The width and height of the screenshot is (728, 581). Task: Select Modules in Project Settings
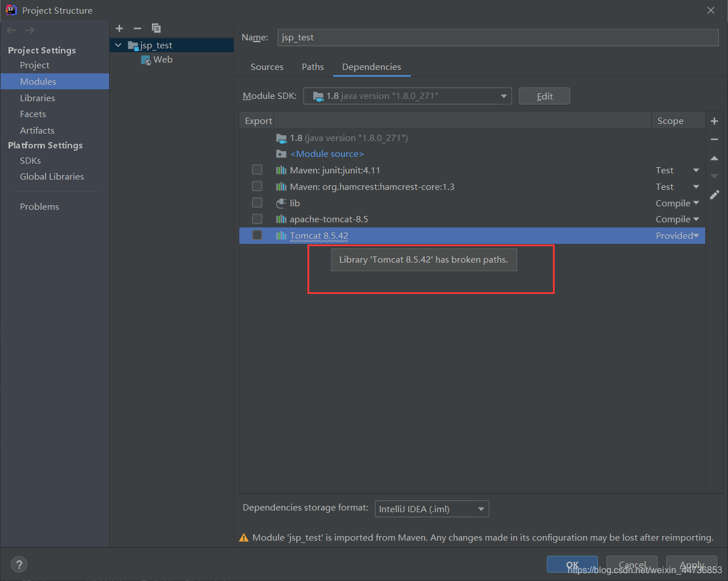[38, 81]
